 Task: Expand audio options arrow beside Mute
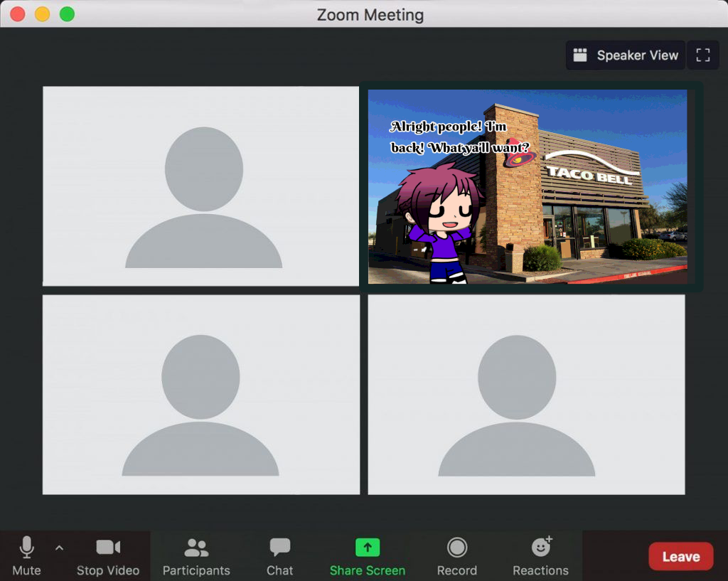(59, 548)
